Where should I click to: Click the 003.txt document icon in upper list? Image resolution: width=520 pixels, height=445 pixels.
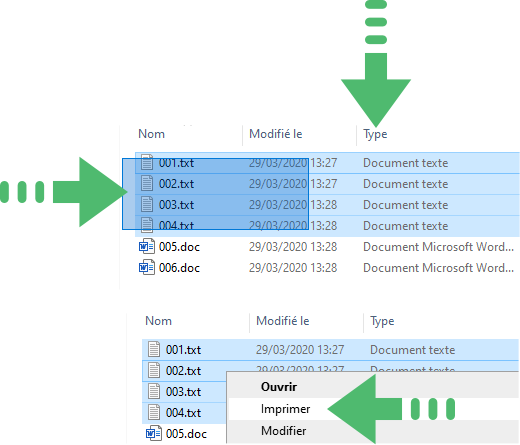click(147, 204)
